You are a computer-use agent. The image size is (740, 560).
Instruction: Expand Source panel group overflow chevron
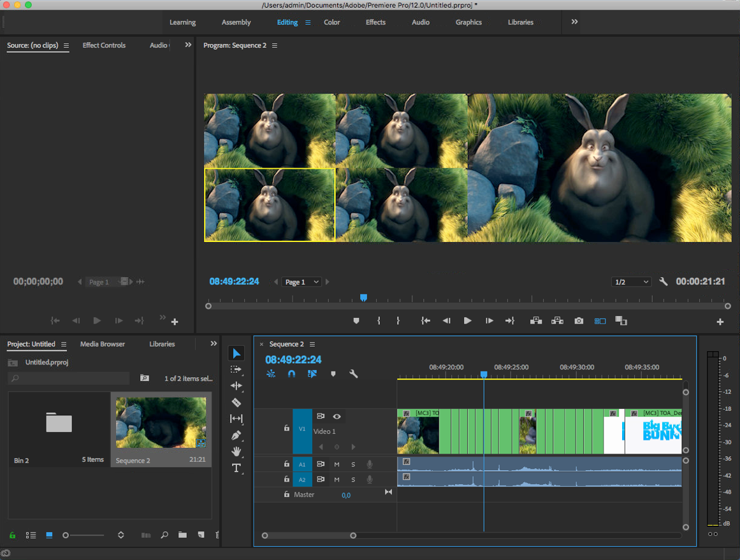click(x=188, y=45)
